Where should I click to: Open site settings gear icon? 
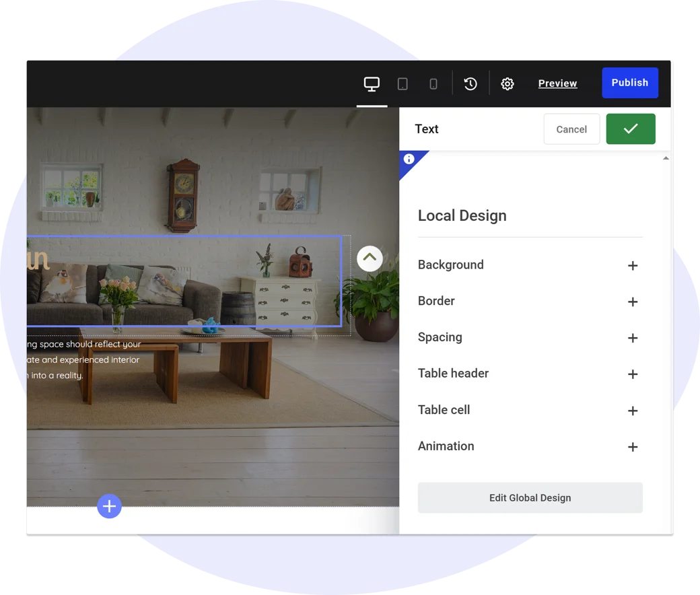pyautogui.click(x=508, y=83)
